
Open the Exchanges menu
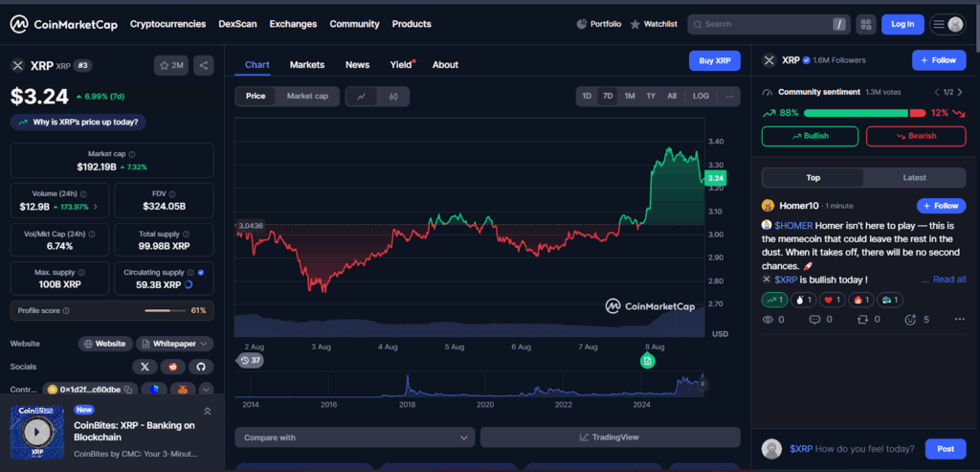pos(293,24)
